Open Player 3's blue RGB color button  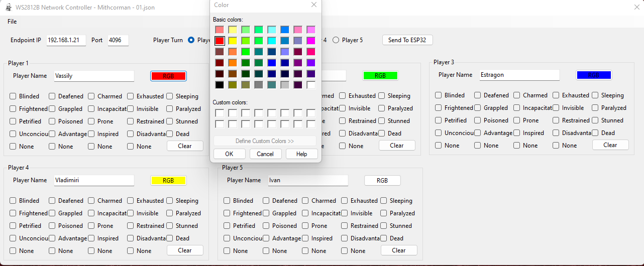pos(594,75)
